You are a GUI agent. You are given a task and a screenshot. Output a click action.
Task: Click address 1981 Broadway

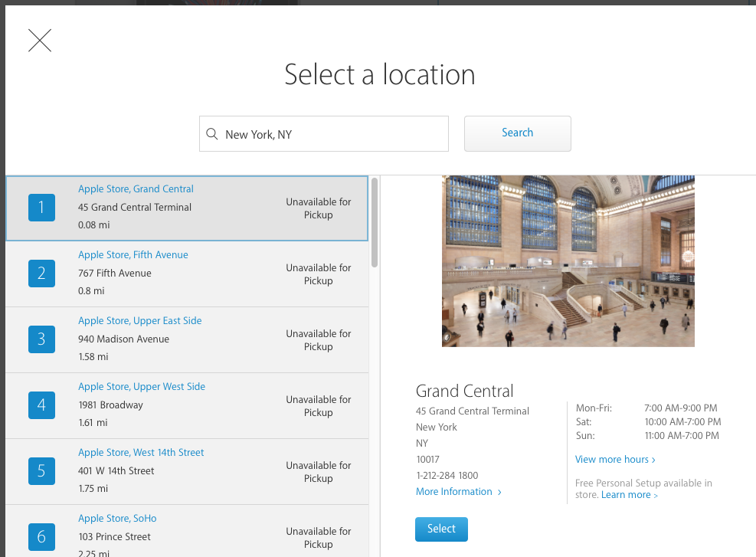(x=110, y=405)
